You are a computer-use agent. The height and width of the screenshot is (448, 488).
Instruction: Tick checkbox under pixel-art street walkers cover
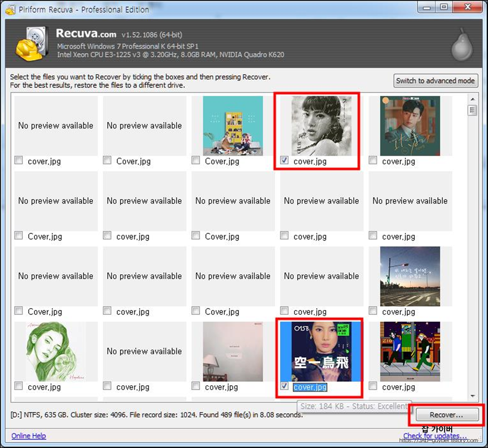373,386
